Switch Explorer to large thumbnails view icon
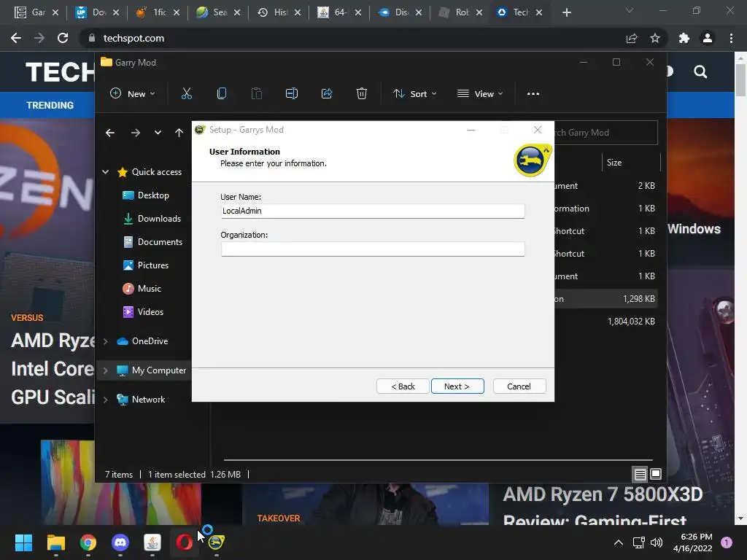Viewport: 747px width, 560px height. click(656, 474)
